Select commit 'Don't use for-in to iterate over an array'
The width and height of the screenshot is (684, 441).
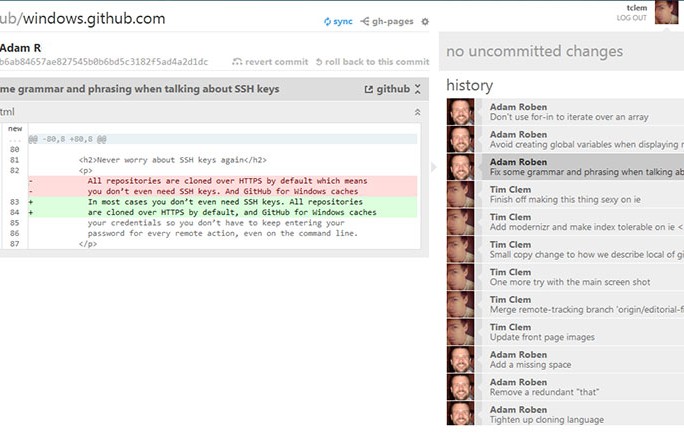[565, 112]
